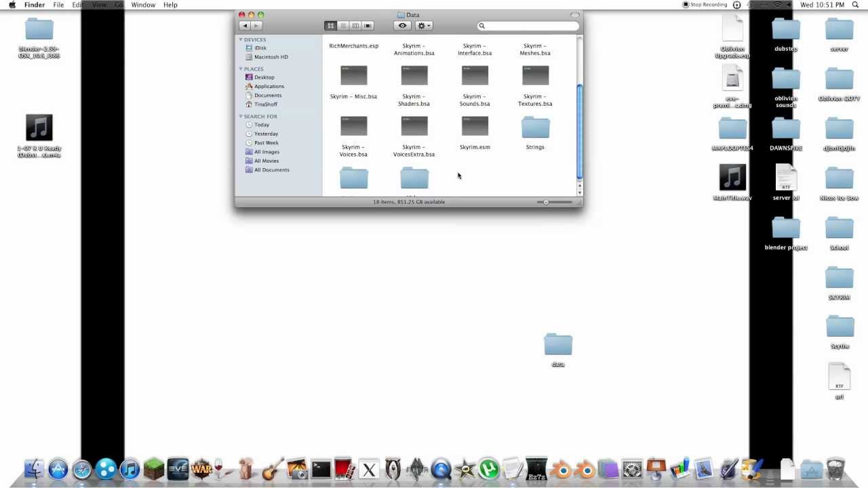This screenshot has width=868, height=488.
Task: Switch Finder to icon view
Action: coord(331,26)
